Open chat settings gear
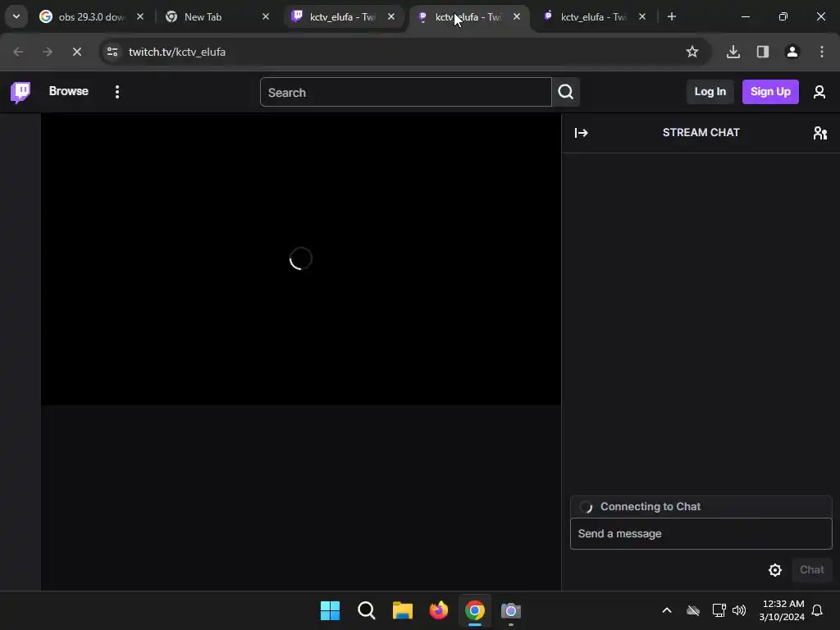 pos(774,570)
